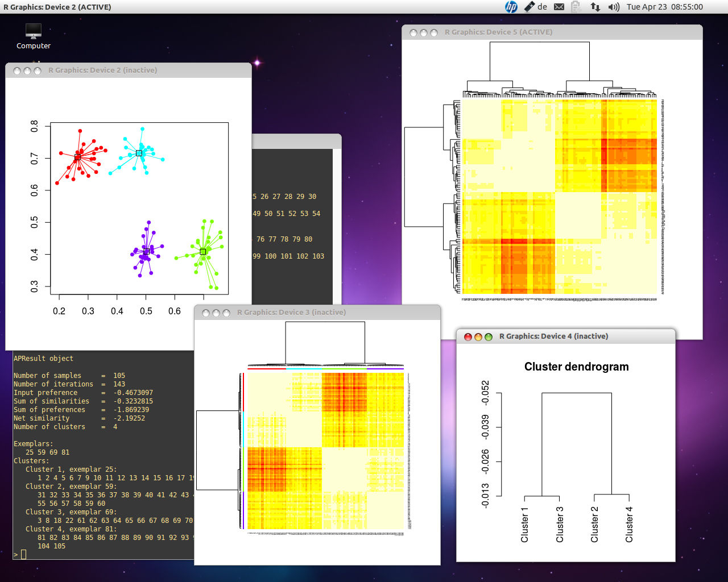Click the terminal prompt cursor line

coord(23,554)
